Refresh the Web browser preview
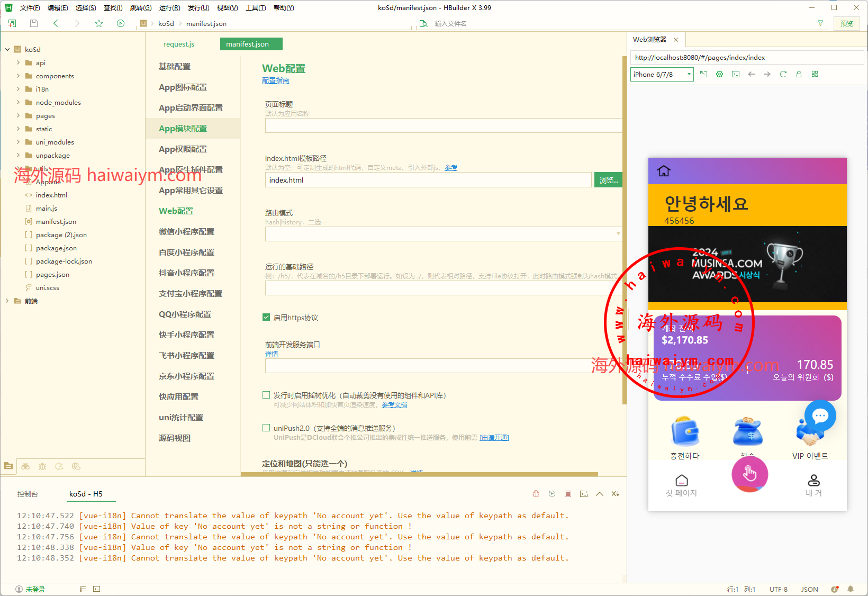868x596 pixels. tap(783, 74)
